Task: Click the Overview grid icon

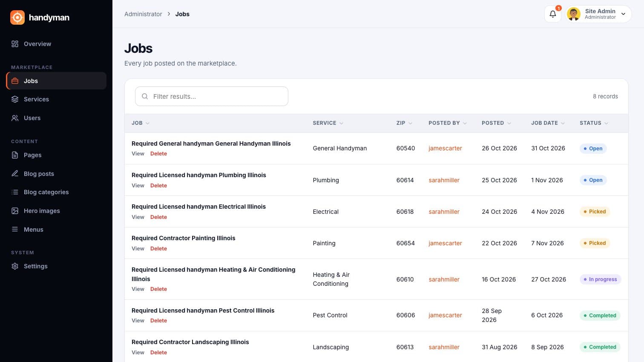Action: (x=15, y=44)
